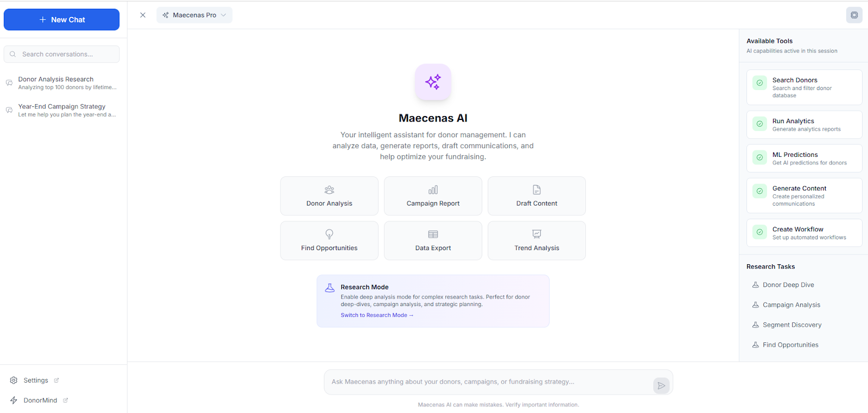Click flask icon beside Segment Discovery
868x413 pixels.
coord(755,325)
